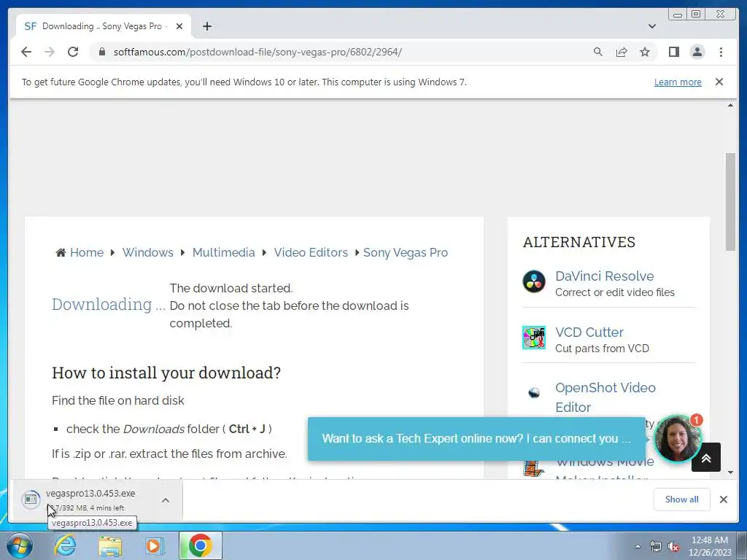
Task: Show hidden system tray icons
Action: pyautogui.click(x=638, y=546)
